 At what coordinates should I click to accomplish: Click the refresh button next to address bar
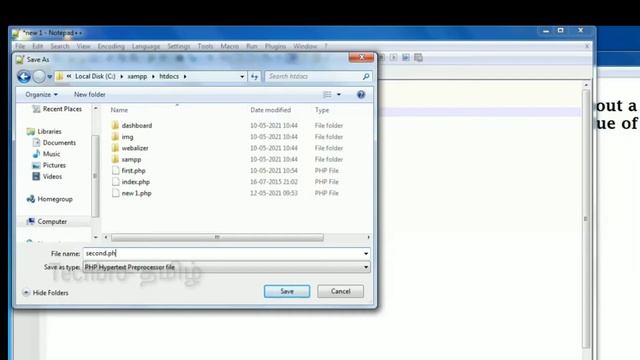[254, 76]
